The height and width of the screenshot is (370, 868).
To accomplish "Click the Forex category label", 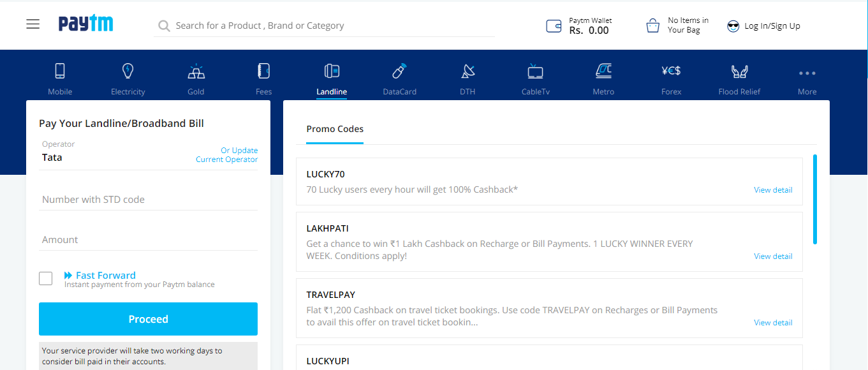I will (x=671, y=92).
